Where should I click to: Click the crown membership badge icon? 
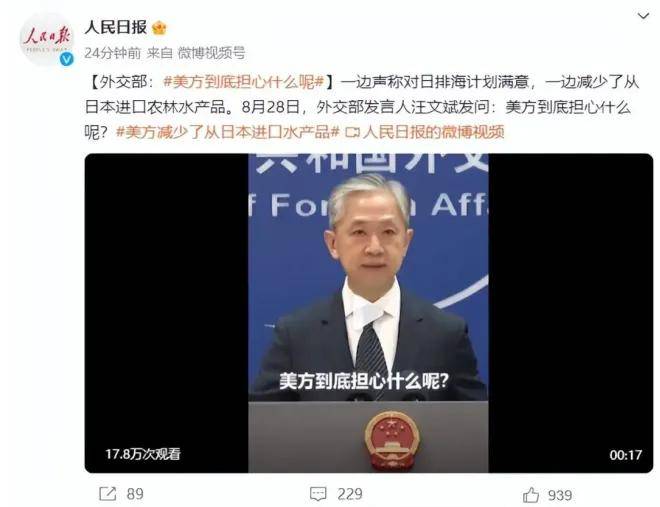pyautogui.click(x=159, y=29)
